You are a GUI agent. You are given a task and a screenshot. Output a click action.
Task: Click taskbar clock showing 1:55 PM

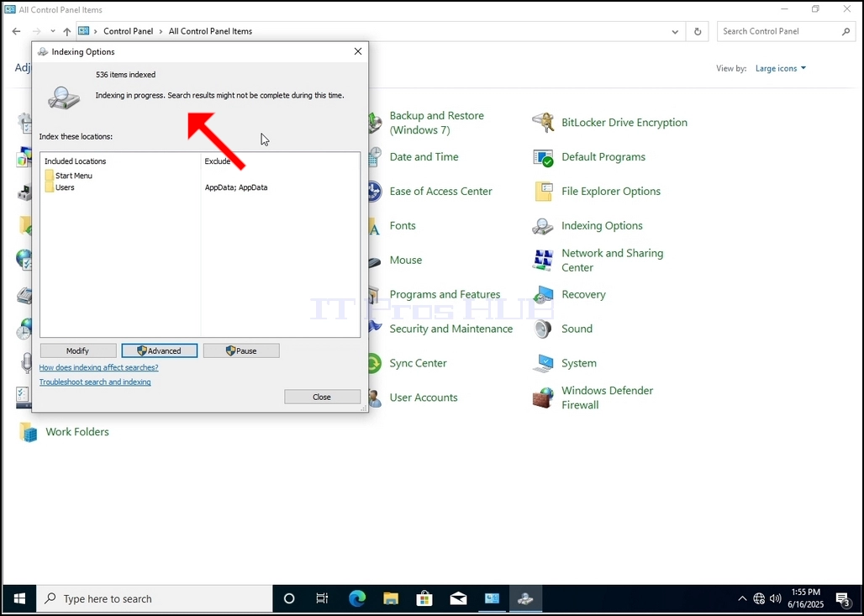pos(806,598)
